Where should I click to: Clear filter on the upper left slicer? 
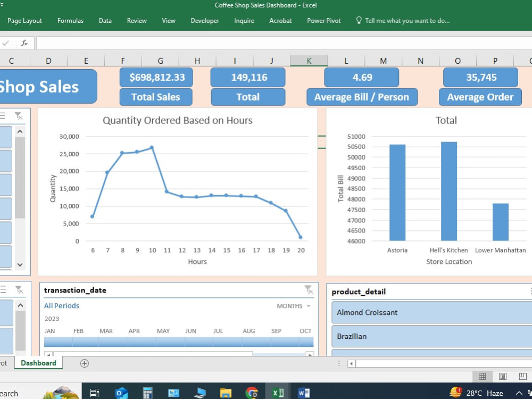(x=19, y=117)
